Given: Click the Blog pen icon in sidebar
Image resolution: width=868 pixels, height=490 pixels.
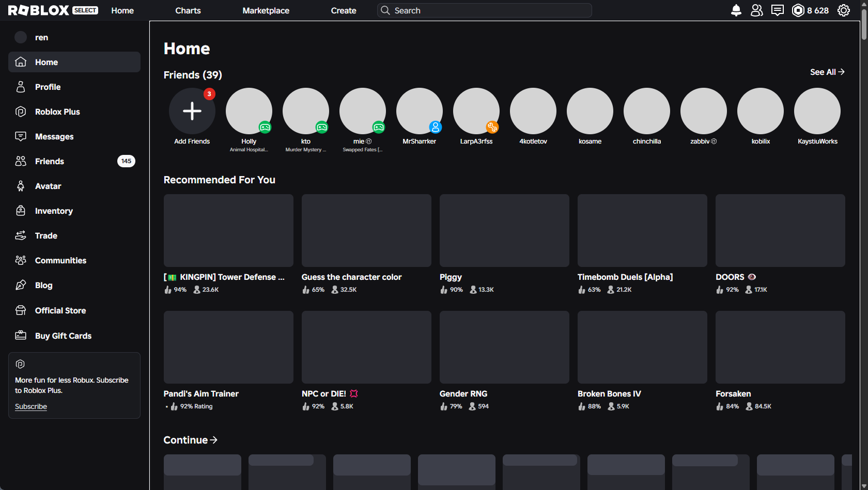Looking at the screenshot, I should (21, 285).
